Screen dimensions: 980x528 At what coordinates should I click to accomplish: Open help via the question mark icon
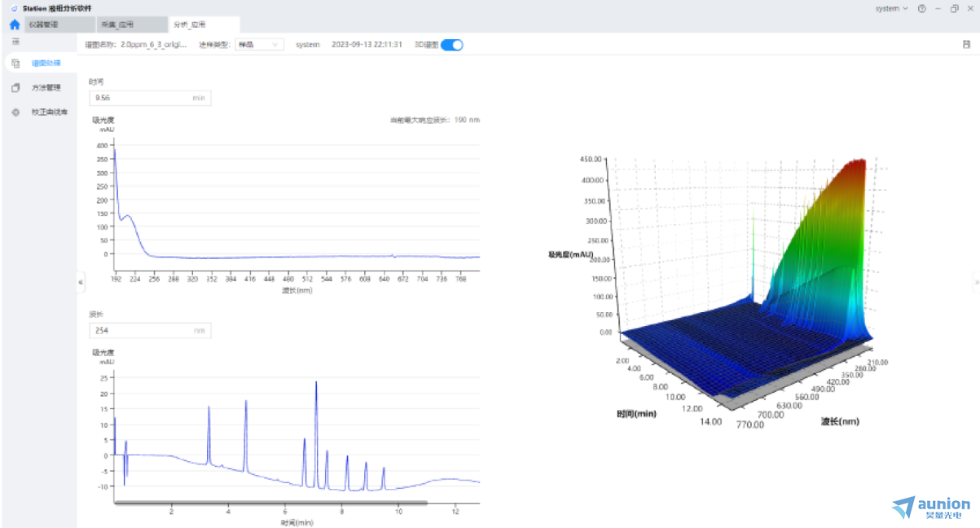pyautogui.click(x=921, y=9)
